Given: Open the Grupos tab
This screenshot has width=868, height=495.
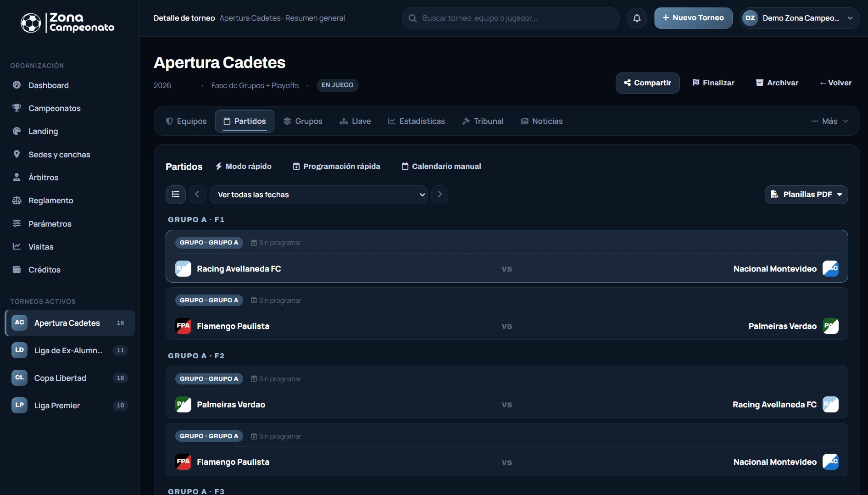Looking at the screenshot, I should 303,121.
